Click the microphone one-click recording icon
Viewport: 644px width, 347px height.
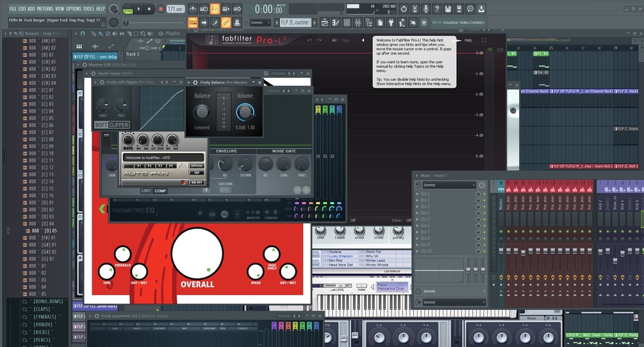pyautogui.click(x=426, y=8)
